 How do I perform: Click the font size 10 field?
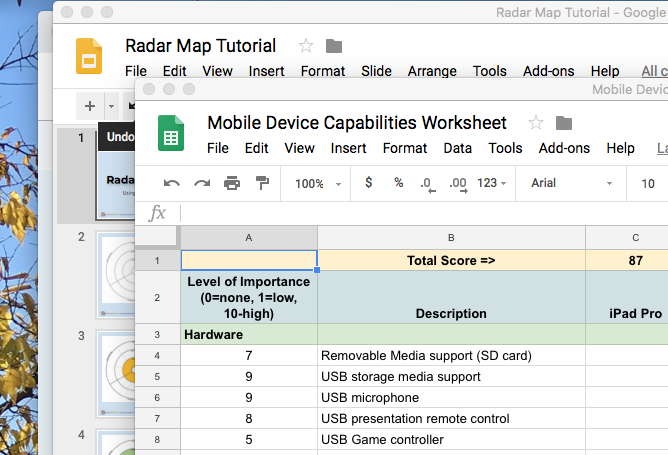pyautogui.click(x=648, y=184)
